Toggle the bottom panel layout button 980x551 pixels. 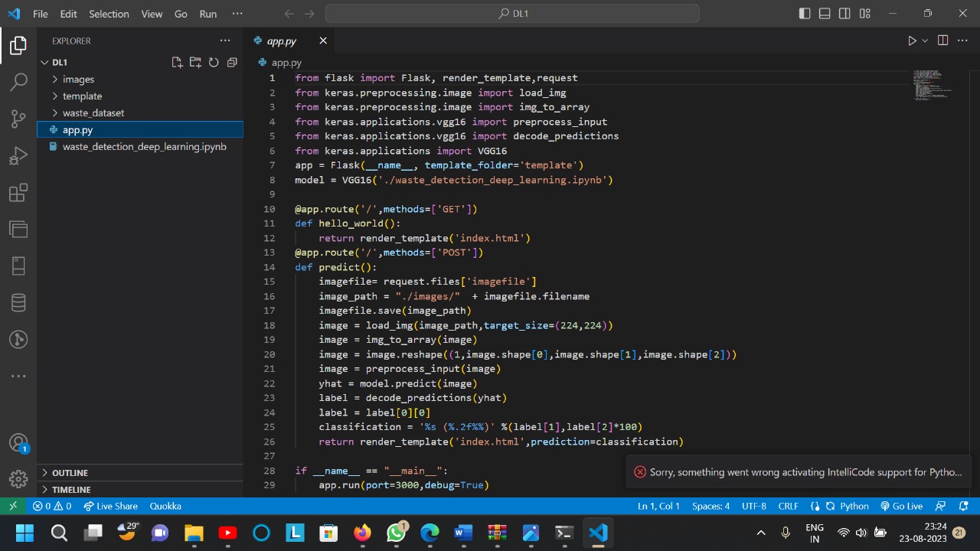tap(825, 14)
